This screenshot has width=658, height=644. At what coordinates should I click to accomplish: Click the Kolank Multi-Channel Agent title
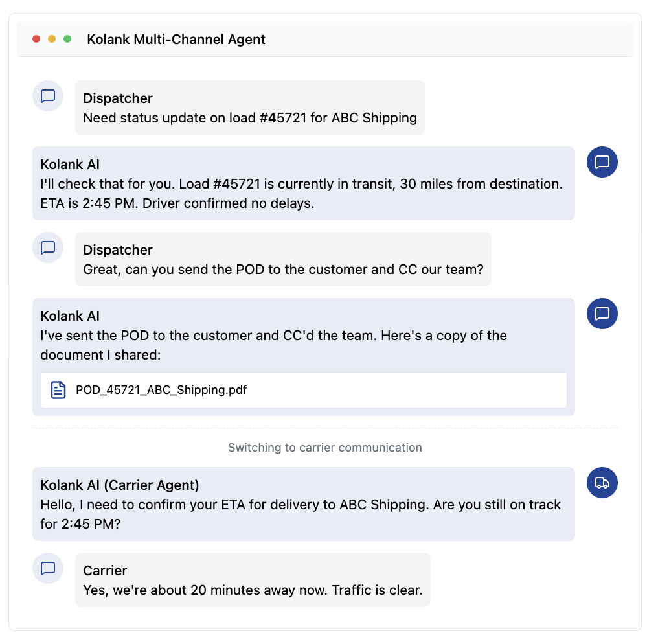pyautogui.click(x=176, y=40)
